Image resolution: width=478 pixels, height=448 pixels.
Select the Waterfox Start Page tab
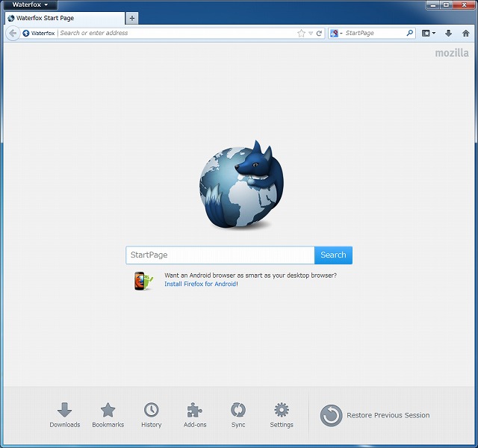(x=65, y=18)
